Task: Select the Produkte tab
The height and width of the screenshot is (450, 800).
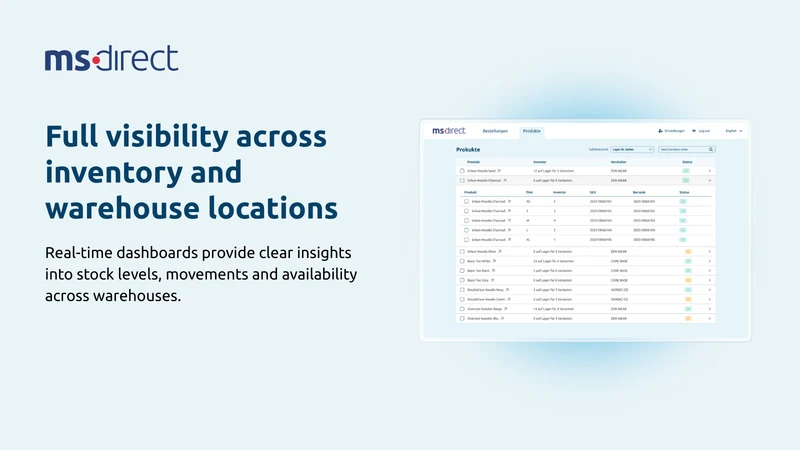Action: tap(532, 131)
